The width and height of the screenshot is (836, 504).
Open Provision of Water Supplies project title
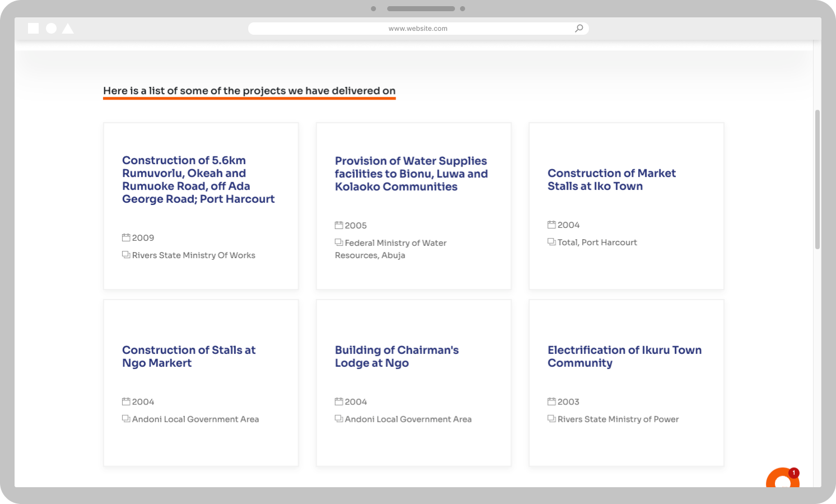[411, 174]
